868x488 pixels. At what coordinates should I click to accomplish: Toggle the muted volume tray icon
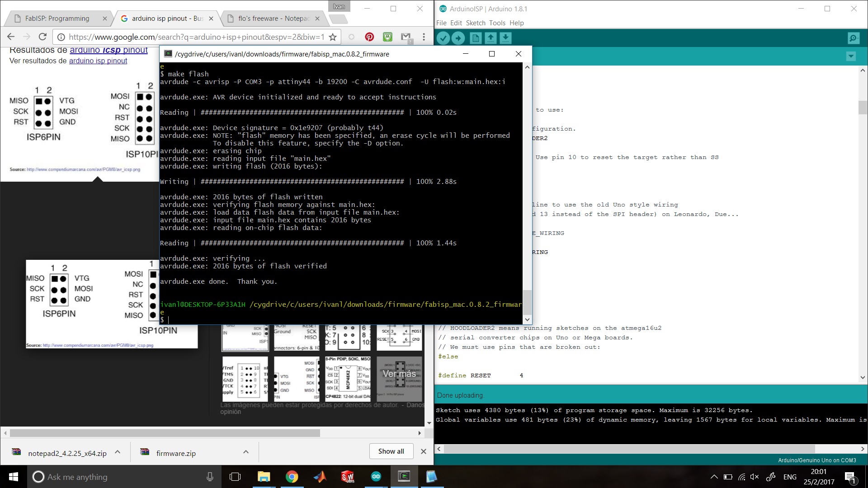pyautogui.click(x=755, y=477)
